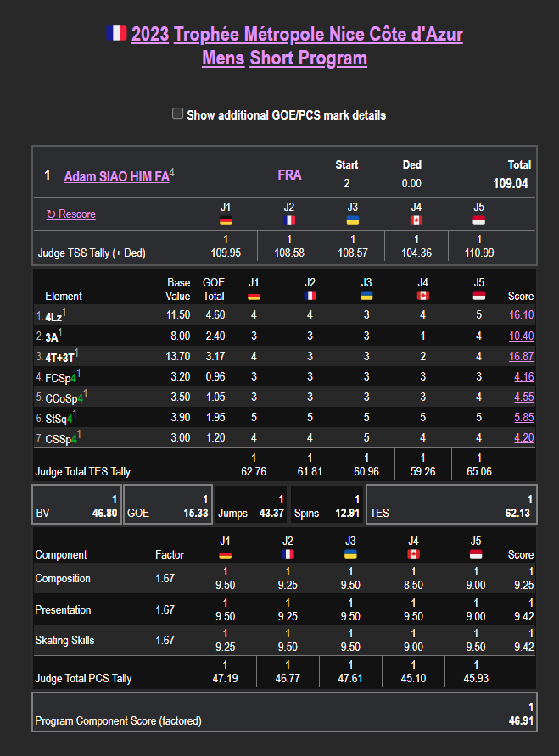Click the Canadian flag under J4 in the Rescore row
This screenshot has height=756, width=559.
pyautogui.click(x=416, y=220)
